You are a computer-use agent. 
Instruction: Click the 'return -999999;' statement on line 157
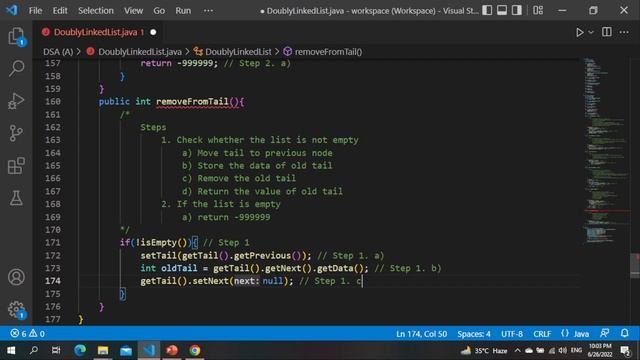(x=179, y=63)
